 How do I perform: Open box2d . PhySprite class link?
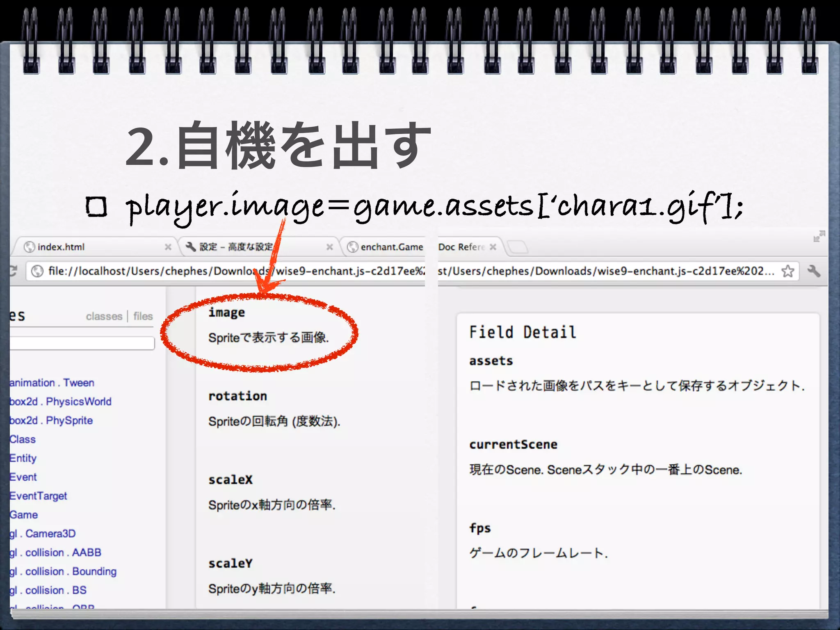tap(51, 420)
